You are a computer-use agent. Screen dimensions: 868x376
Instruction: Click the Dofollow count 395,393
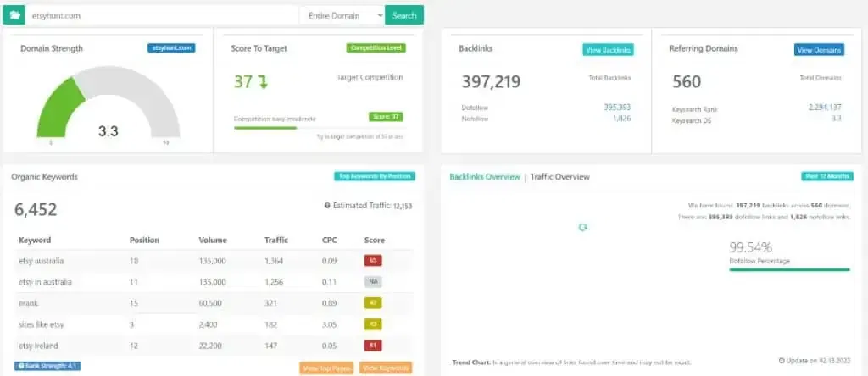pyautogui.click(x=617, y=108)
